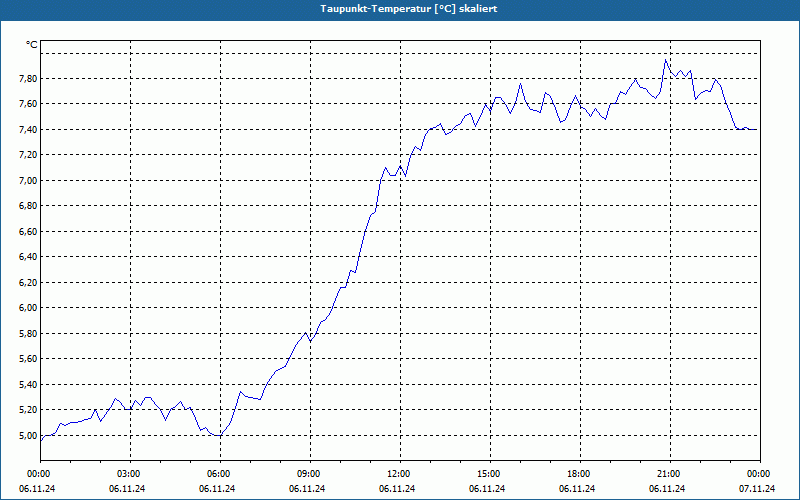Select the 7,40 y-axis label
The image size is (800, 500).
(x=29, y=130)
